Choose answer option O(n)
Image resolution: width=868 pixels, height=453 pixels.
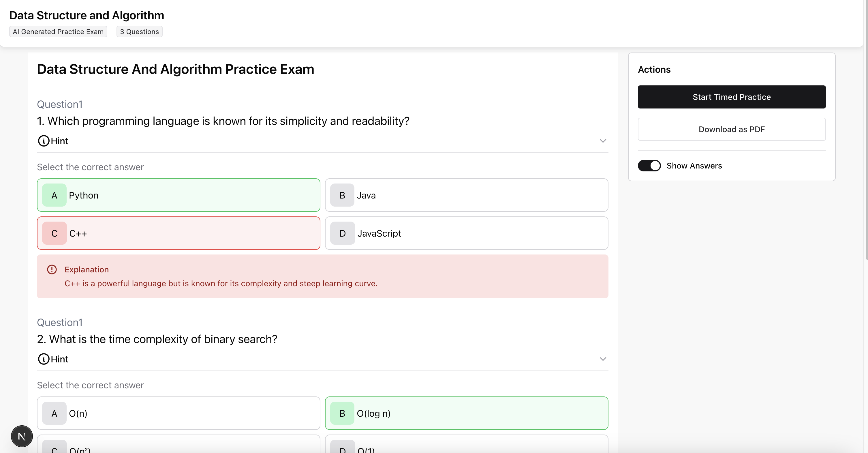[x=179, y=413]
